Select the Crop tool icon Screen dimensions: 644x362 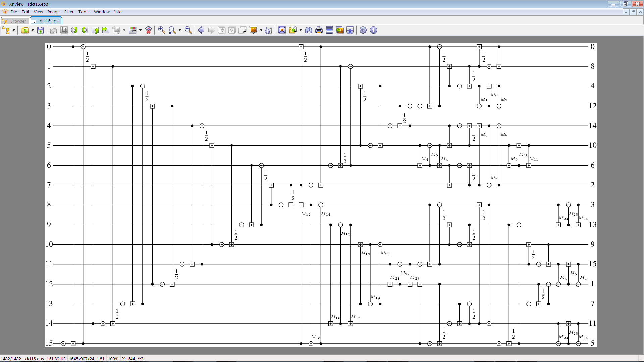coord(64,31)
